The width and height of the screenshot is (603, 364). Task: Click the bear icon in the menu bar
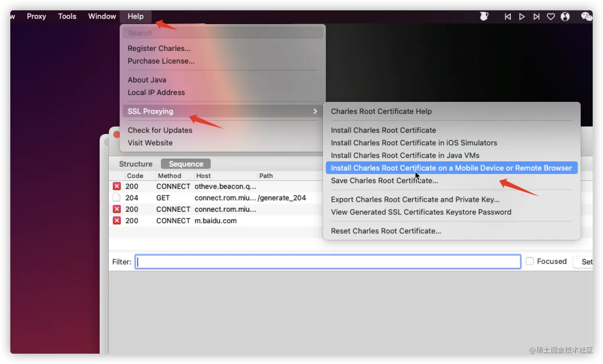point(484,16)
